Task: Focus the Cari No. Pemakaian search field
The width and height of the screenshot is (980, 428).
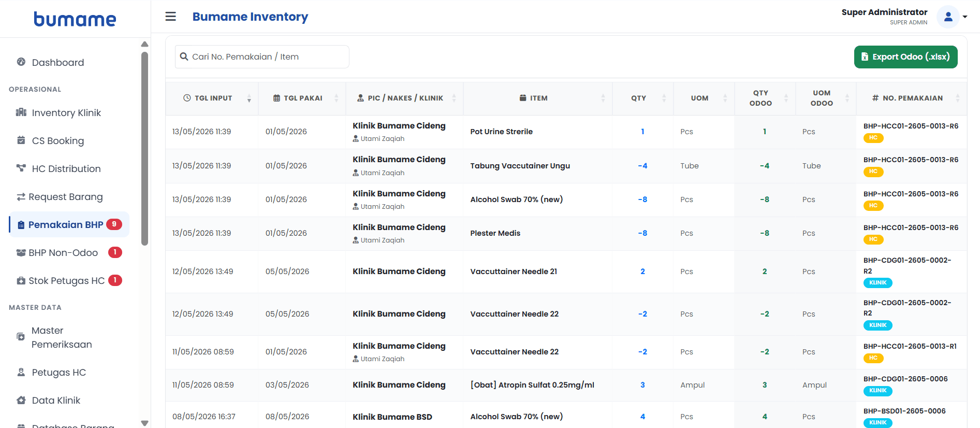Action: pos(262,56)
